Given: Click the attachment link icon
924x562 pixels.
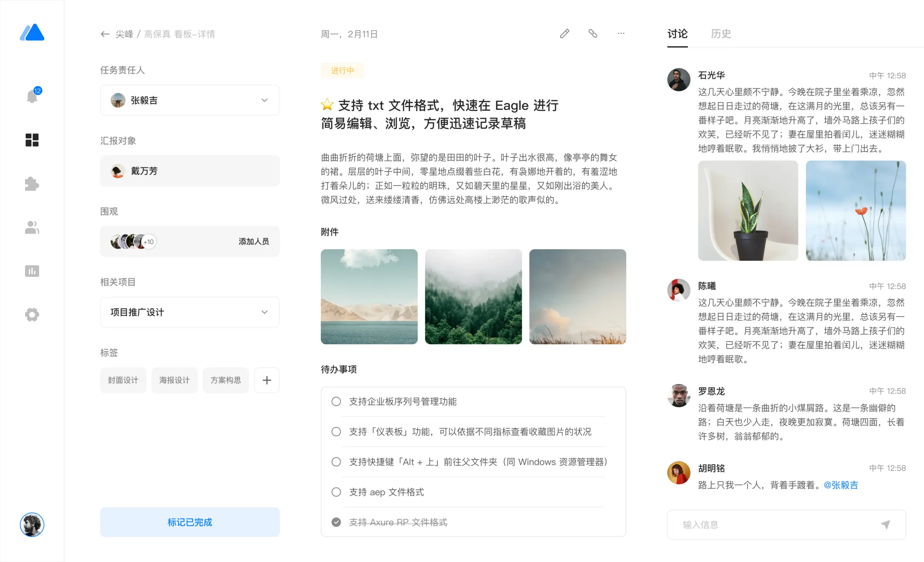Looking at the screenshot, I should coord(593,34).
